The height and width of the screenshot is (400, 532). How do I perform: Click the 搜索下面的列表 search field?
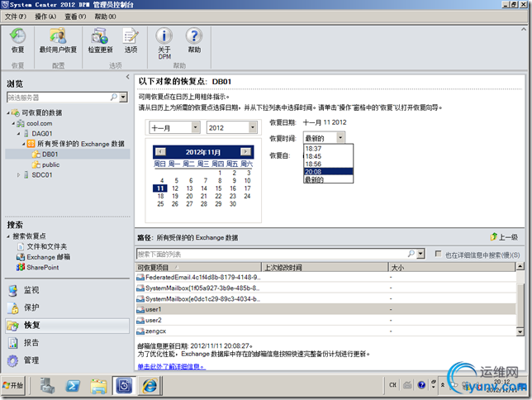click(272, 254)
